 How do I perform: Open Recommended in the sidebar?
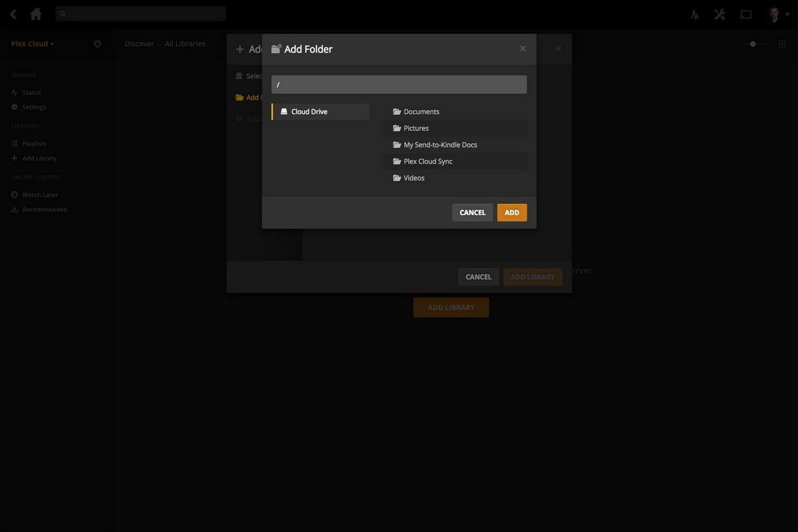44,210
